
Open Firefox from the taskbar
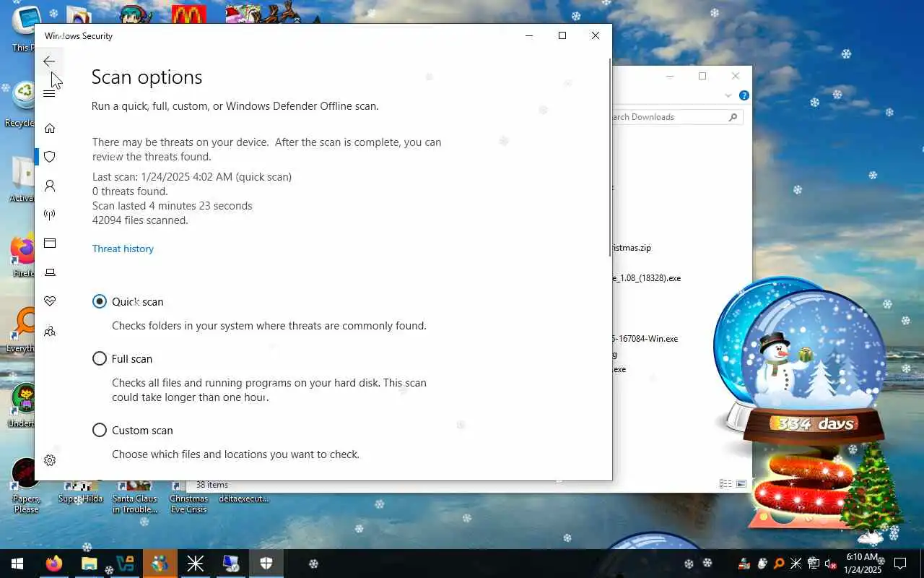[54, 564]
